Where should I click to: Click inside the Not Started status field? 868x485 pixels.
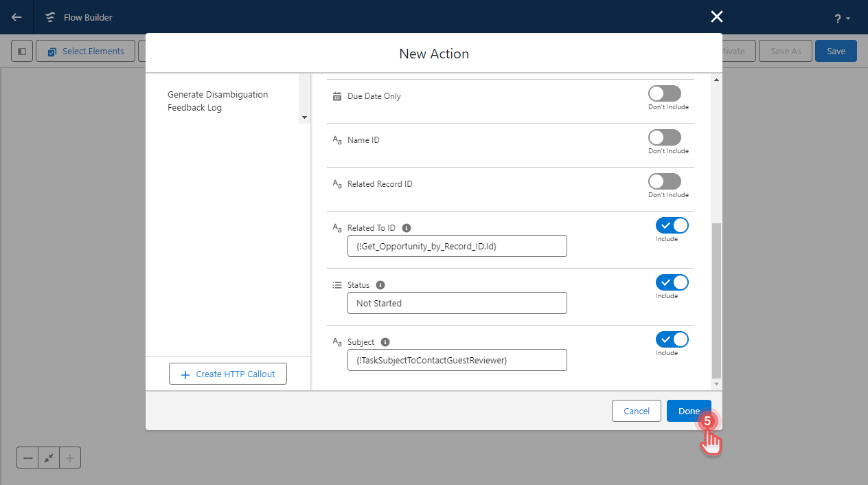[457, 303]
